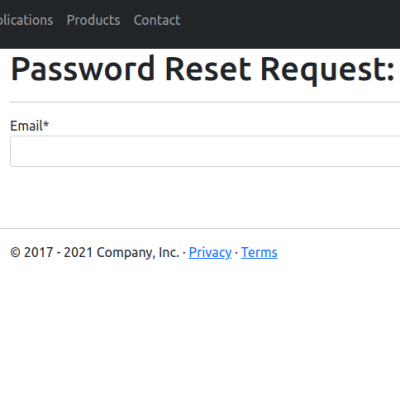Screen dimensions: 400x400
Task: Open the partially visible Applications nav item
Action: point(26,20)
